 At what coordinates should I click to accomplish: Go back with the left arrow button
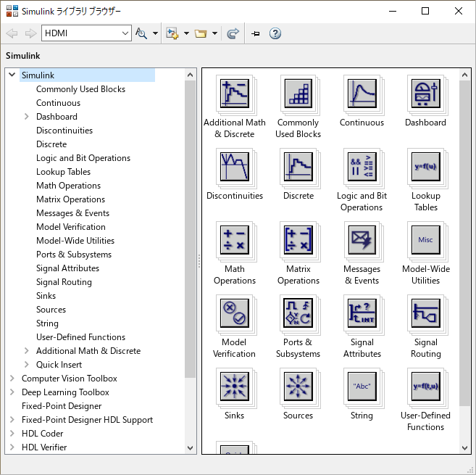pyautogui.click(x=12, y=33)
